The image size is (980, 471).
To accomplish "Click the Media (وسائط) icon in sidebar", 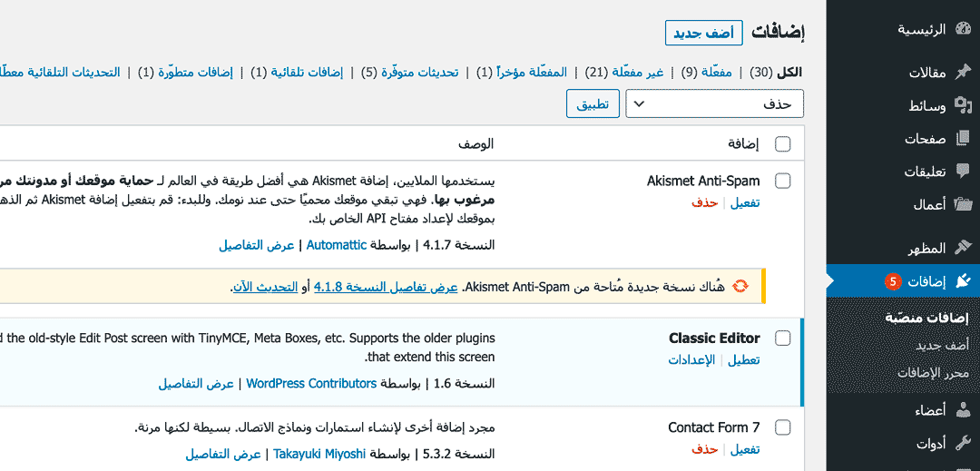I will tap(962, 106).
